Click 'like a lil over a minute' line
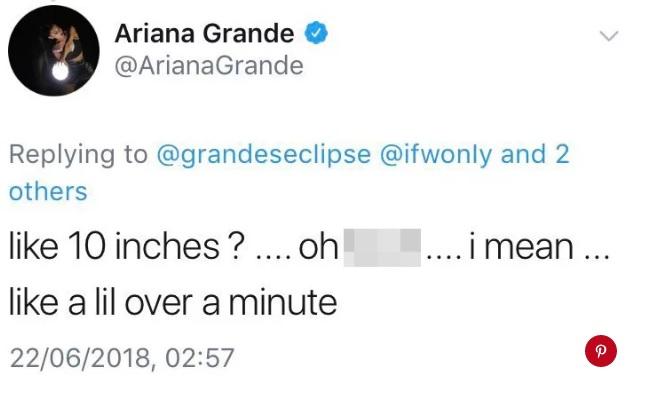 click(171, 300)
